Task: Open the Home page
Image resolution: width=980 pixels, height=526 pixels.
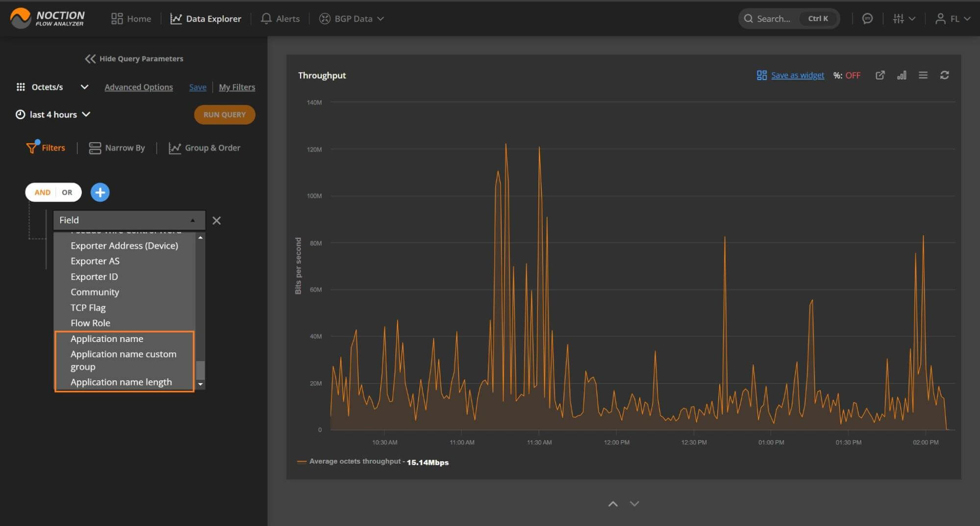Action: tap(131, 19)
